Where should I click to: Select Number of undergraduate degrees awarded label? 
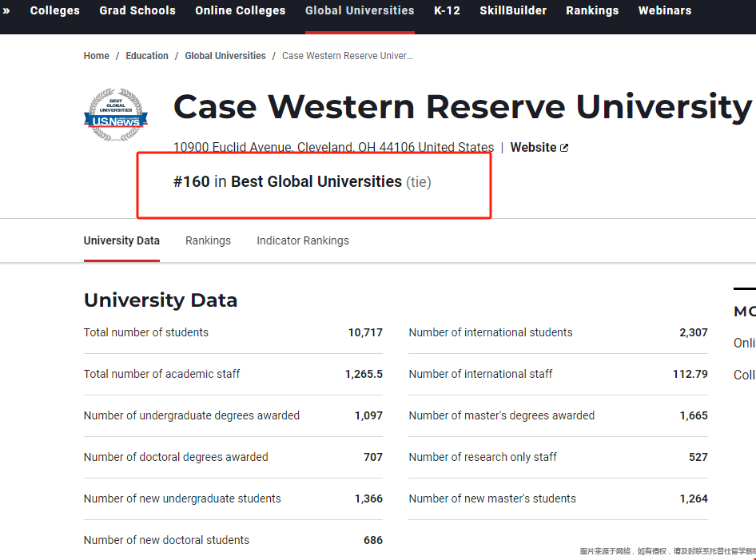192,415
